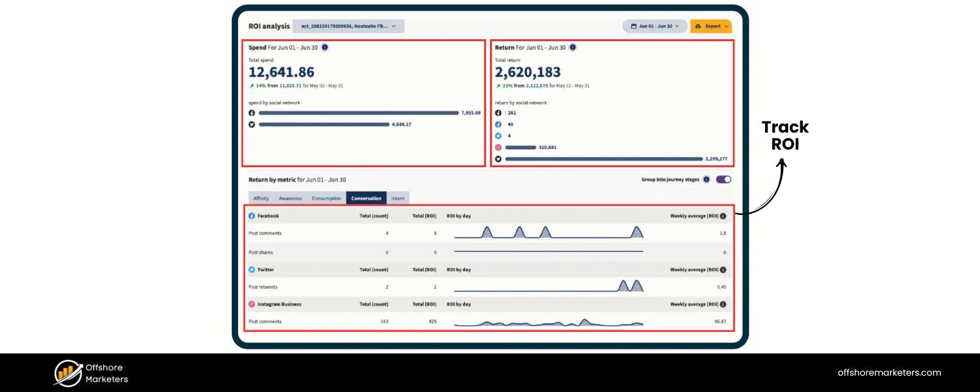980x392 pixels.
Task: Select the Intent tab
Action: [399, 198]
